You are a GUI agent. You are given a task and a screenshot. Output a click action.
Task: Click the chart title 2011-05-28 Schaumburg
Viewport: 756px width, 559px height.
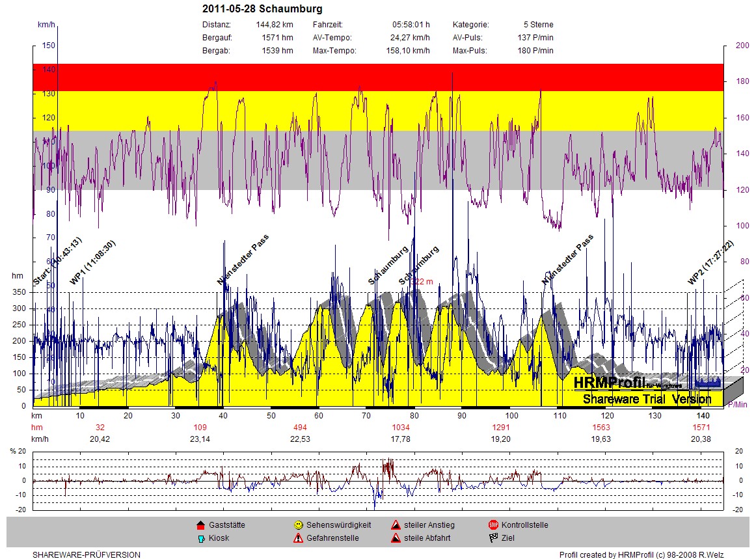pos(262,9)
